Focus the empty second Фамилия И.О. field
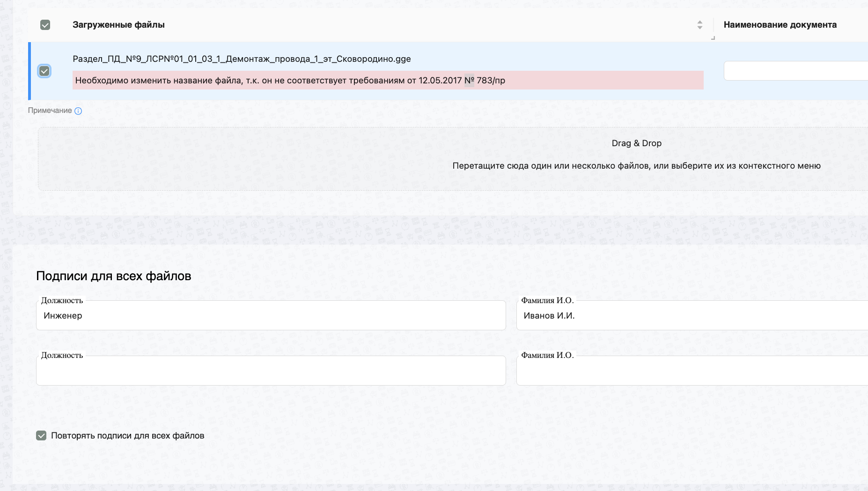 point(692,371)
